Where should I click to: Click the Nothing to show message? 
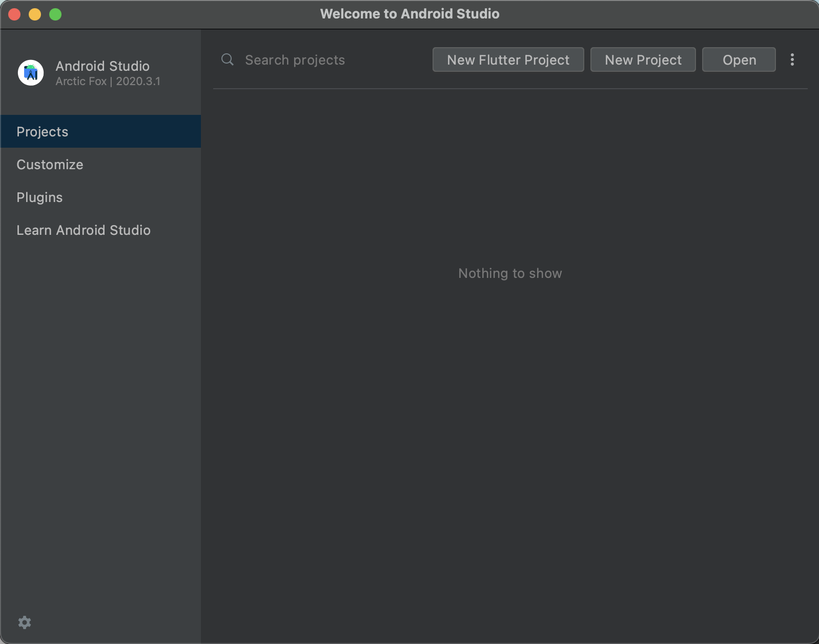pos(510,273)
